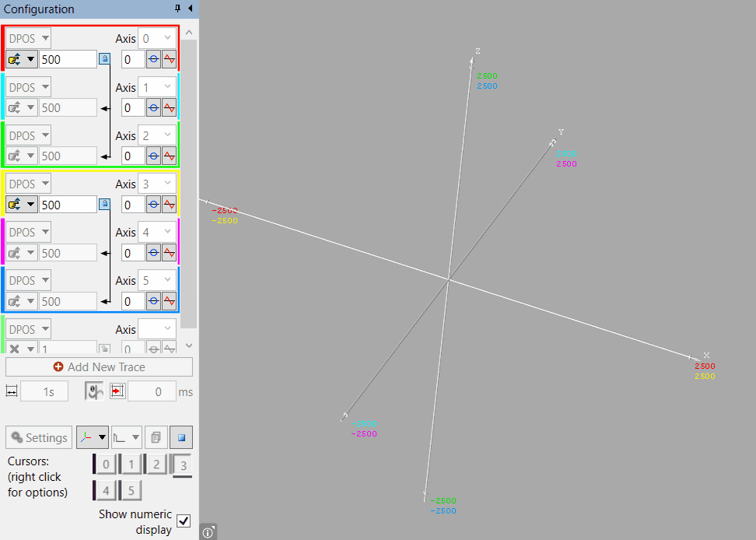
Task: Click the scale value 500 field for Axis 3
Action: [x=68, y=205]
